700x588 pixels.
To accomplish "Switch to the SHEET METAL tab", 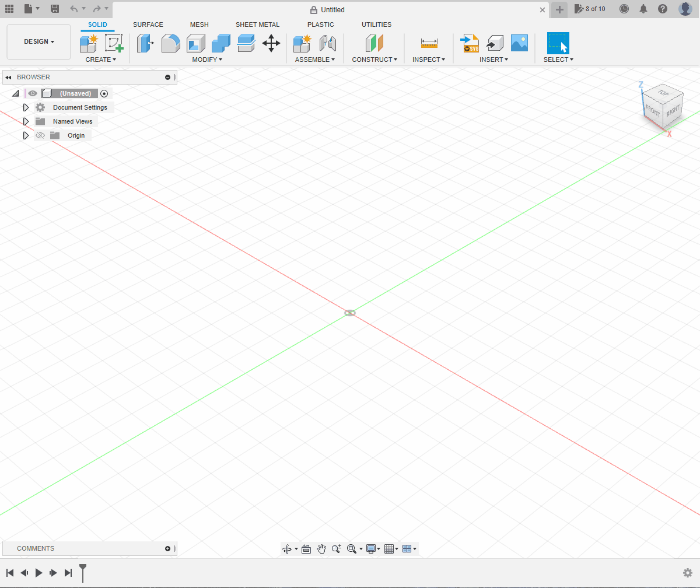I will (x=258, y=24).
